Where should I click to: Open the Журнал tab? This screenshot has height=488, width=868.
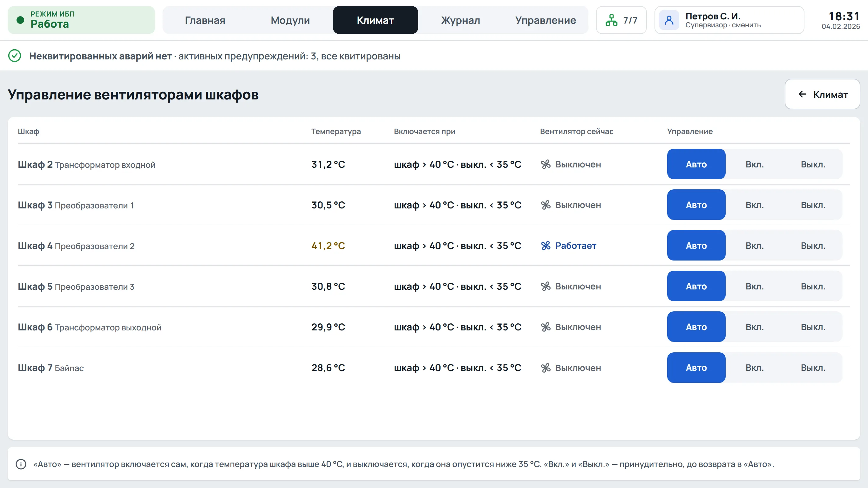pyautogui.click(x=461, y=20)
